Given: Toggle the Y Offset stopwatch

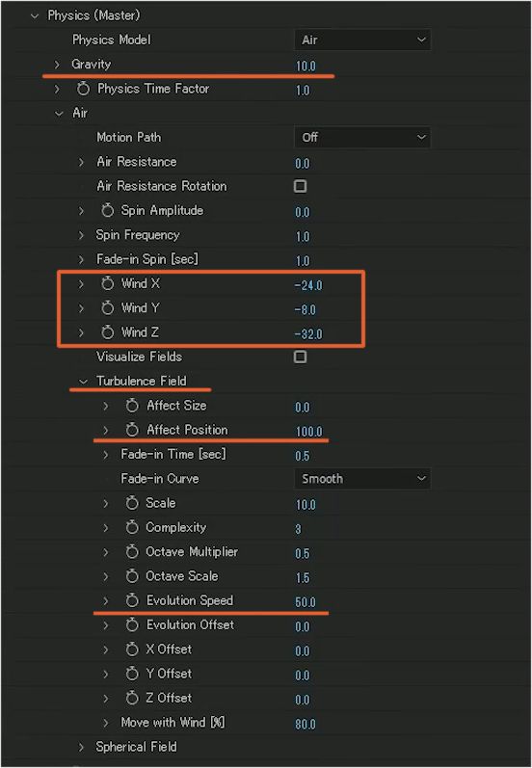Looking at the screenshot, I should (x=132, y=674).
